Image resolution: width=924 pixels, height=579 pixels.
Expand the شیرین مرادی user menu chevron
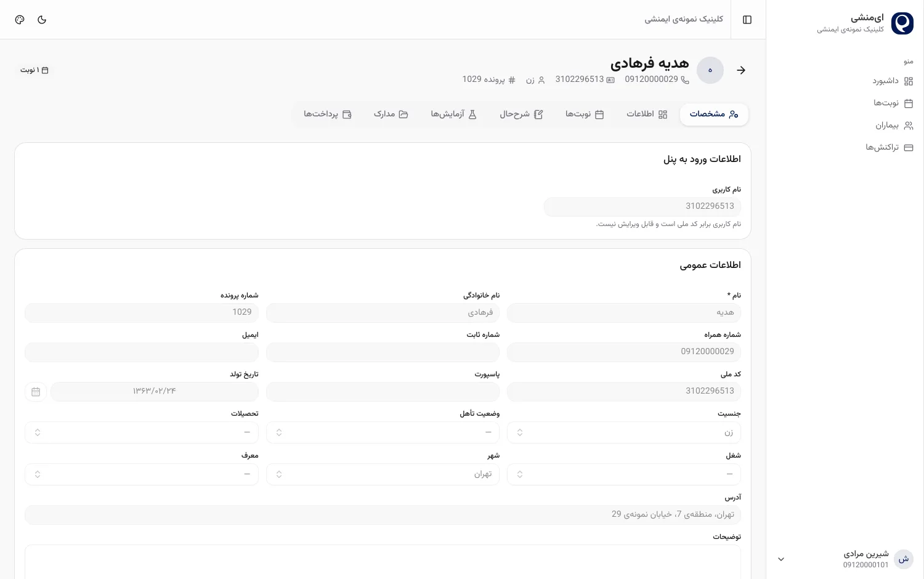[781, 559]
